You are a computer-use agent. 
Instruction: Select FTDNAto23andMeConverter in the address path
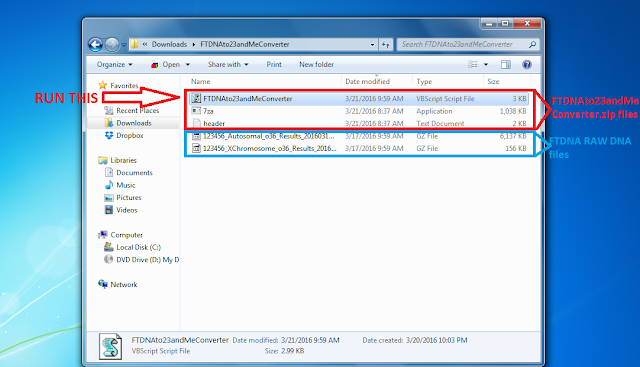[x=245, y=44]
